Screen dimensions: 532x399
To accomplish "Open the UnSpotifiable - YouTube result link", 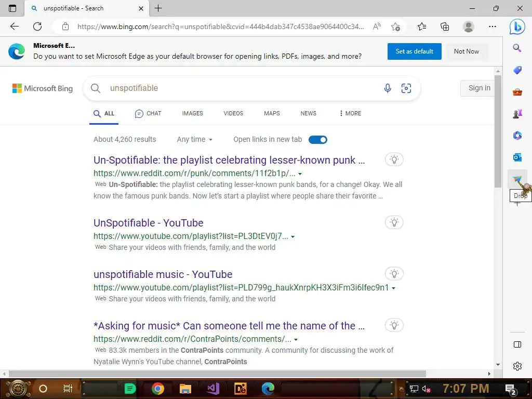I will point(148,223).
